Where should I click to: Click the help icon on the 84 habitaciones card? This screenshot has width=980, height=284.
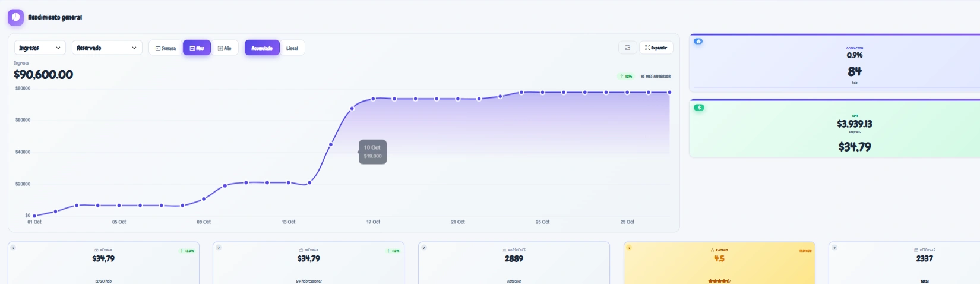click(x=219, y=247)
